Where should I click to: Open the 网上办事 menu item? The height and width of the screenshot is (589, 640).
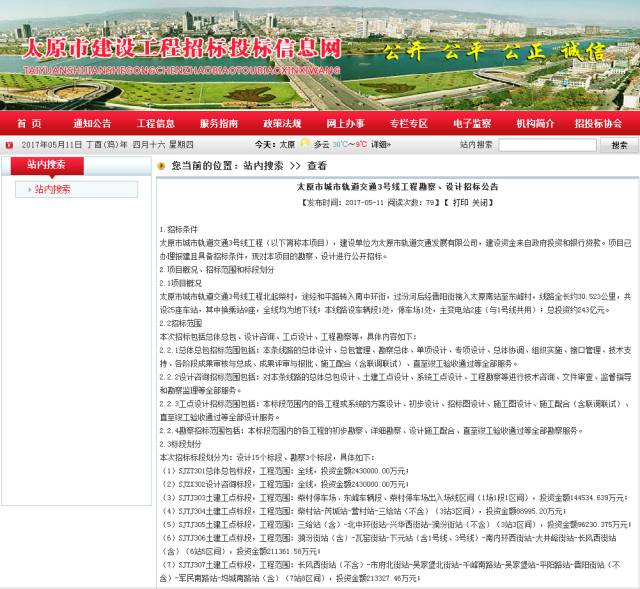coord(345,123)
